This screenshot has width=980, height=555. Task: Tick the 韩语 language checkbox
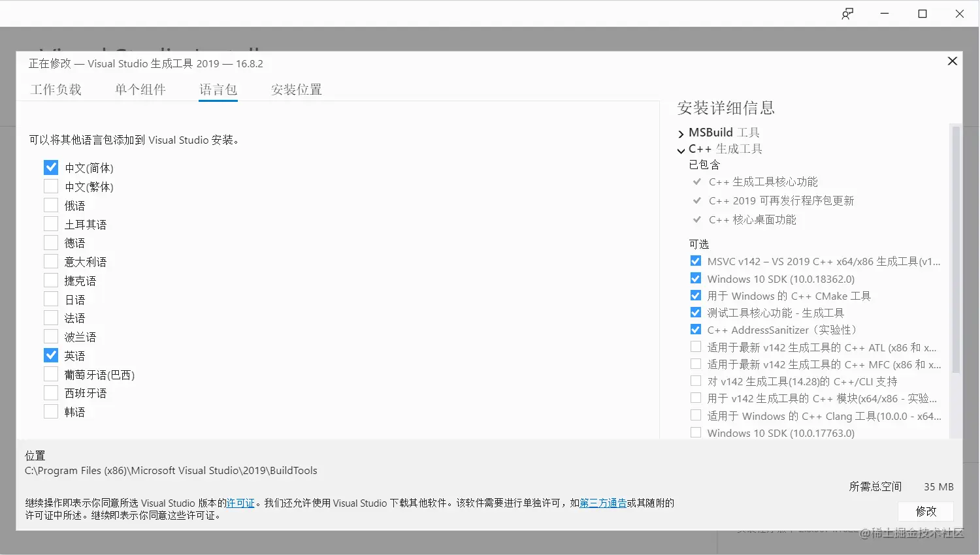(51, 412)
